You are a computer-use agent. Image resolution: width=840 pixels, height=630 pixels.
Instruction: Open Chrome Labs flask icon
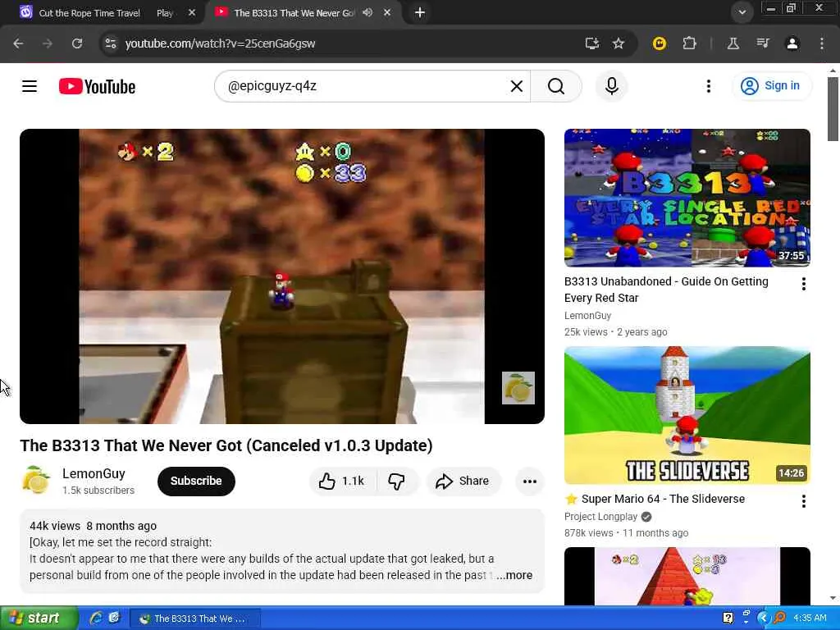[x=733, y=43]
